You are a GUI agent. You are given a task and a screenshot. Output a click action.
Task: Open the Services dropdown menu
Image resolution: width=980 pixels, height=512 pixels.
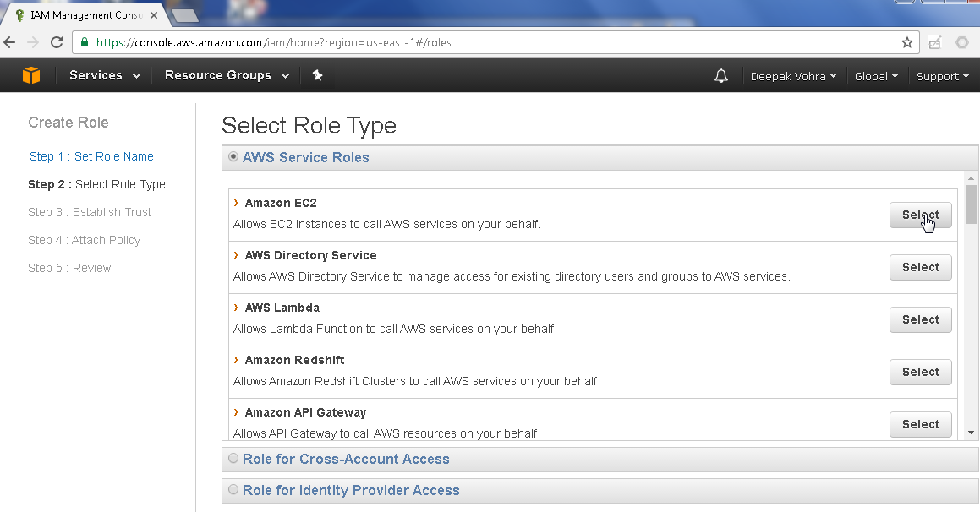pos(105,75)
